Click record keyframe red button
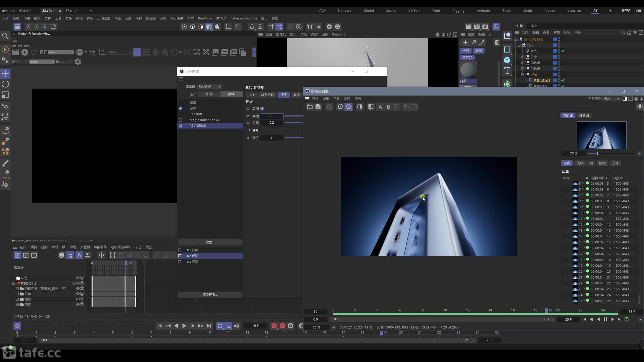 coord(274,326)
